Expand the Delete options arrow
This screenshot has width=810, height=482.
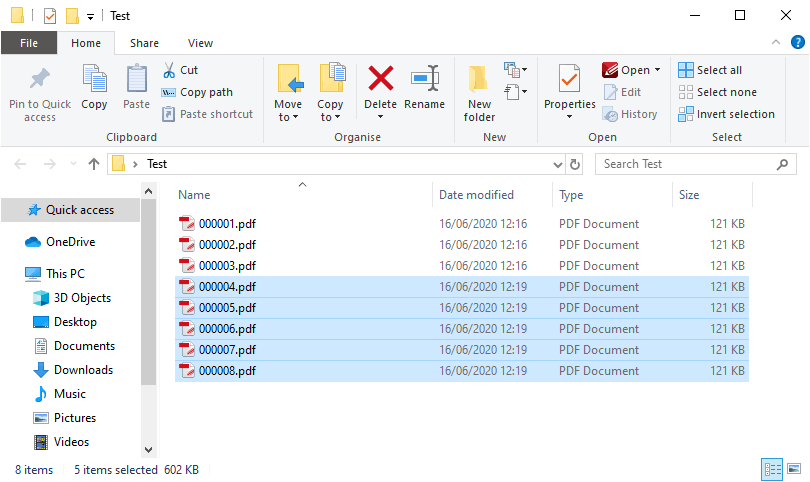381,117
